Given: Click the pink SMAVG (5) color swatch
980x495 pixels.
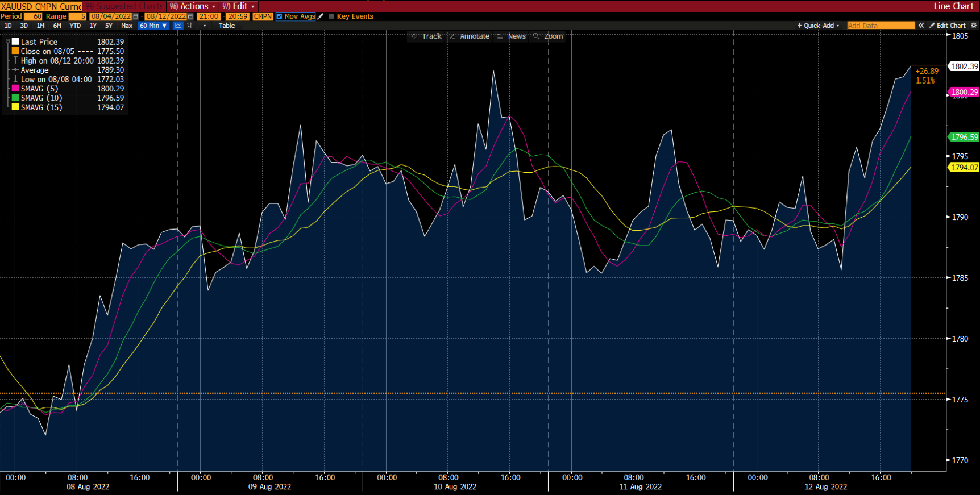Looking at the screenshot, I should (15, 89).
